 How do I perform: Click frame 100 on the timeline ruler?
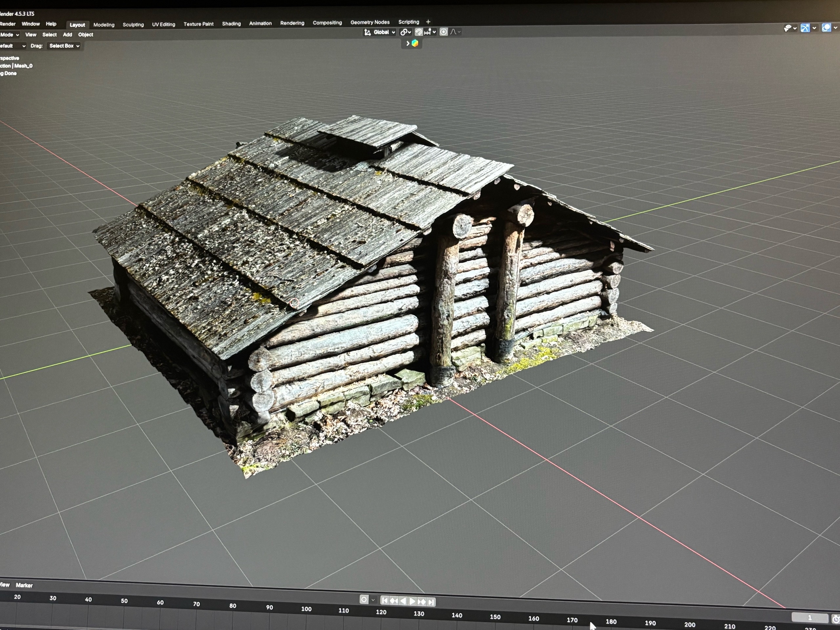point(306,609)
